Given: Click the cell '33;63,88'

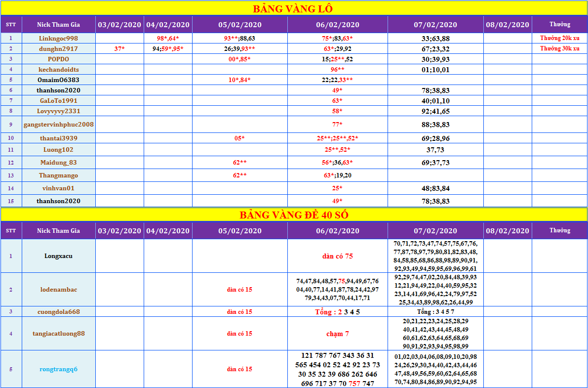Looking at the screenshot, I should pyautogui.click(x=435, y=39).
